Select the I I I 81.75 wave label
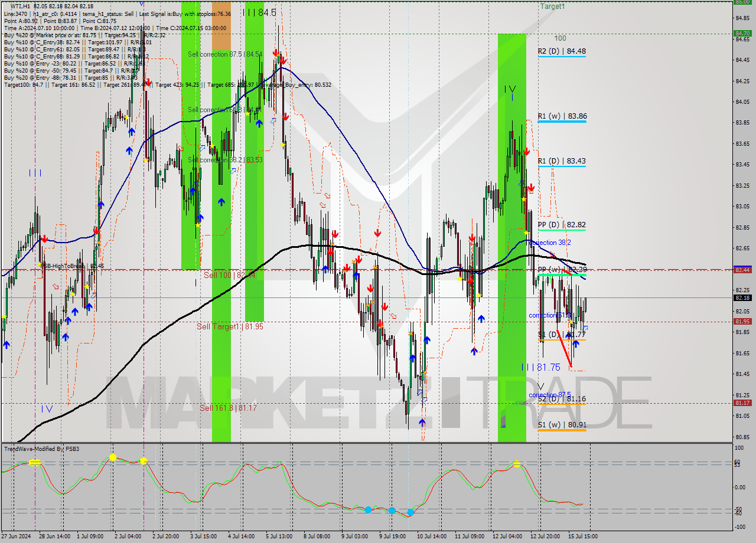This screenshot has height=543, width=756. click(x=540, y=367)
